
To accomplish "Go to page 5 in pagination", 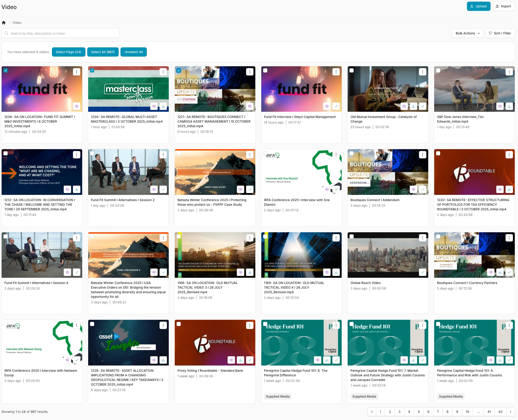I will tap(419, 411).
